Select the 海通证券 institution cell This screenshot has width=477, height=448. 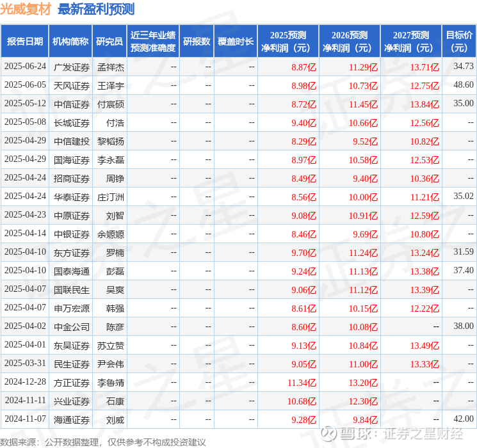[x=72, y=420]
